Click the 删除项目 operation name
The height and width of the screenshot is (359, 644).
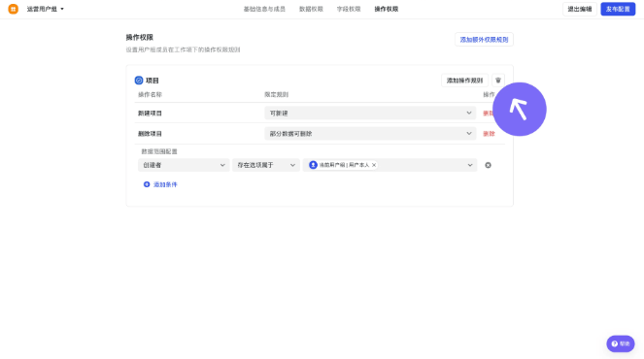click(x=150, y=134)
